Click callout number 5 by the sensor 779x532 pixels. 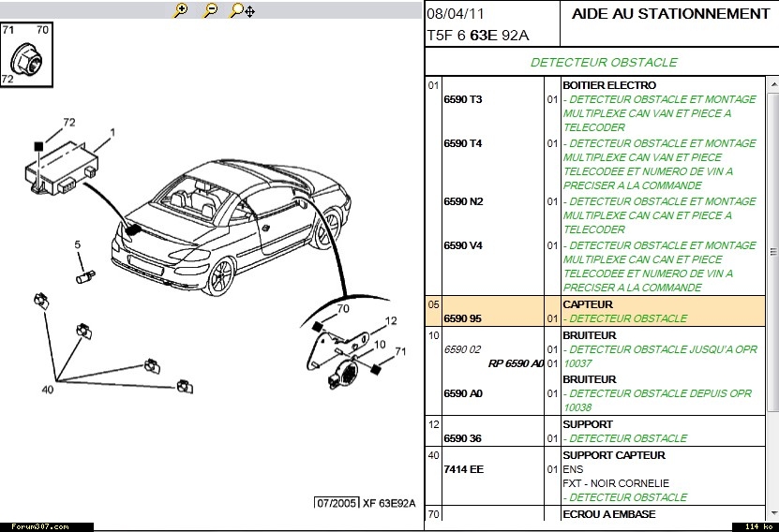(78, 244)
